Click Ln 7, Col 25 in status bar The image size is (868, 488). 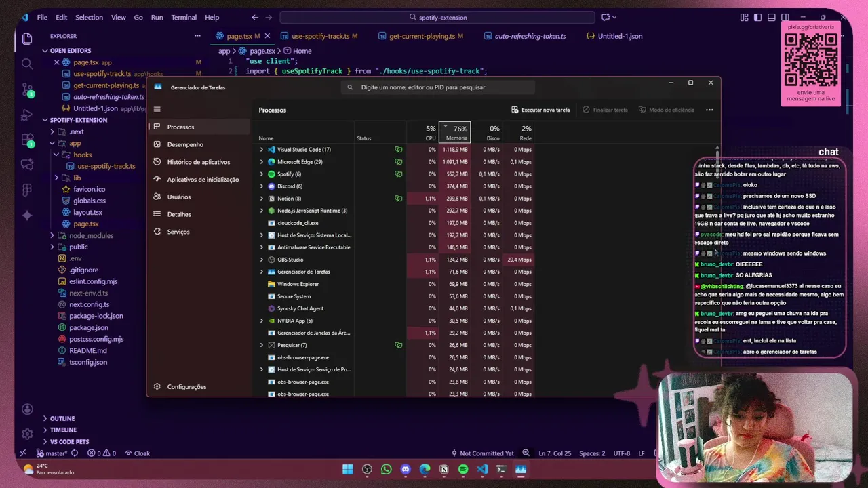[x=555, y=453]
